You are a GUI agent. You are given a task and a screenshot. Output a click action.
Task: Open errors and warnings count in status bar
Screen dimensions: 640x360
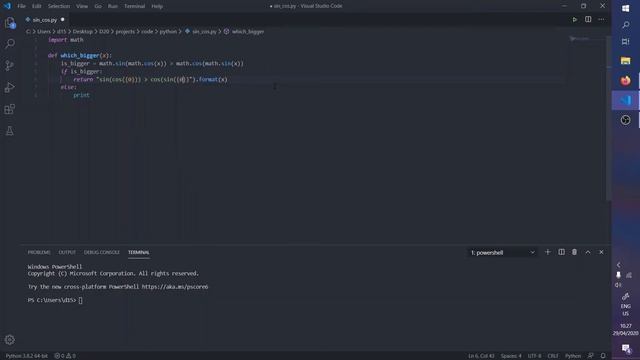[x=65, y=356]
